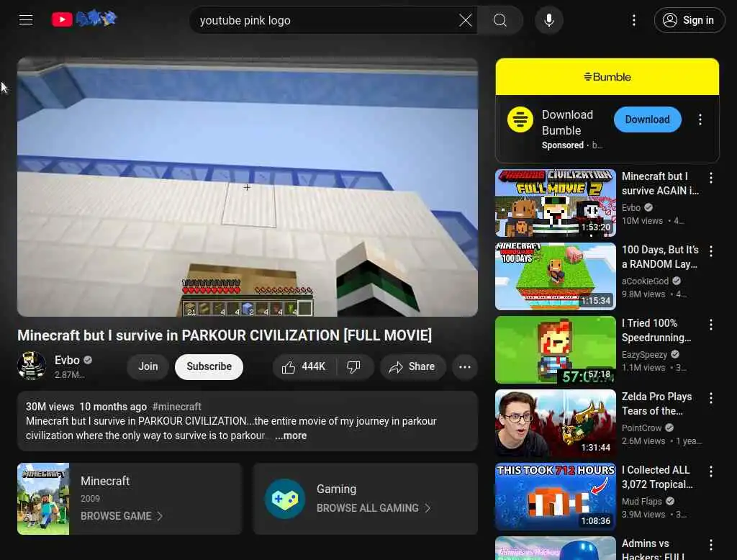This screenshot has width=737, height=560.
Task: Open 'Minecraft but I survive AGAIN' title
Action: click(660, 184)
